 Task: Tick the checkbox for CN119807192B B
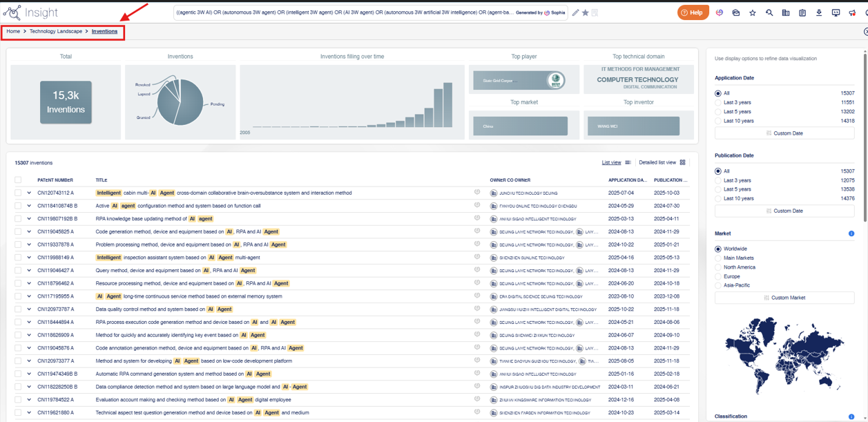tap(18, 219)
